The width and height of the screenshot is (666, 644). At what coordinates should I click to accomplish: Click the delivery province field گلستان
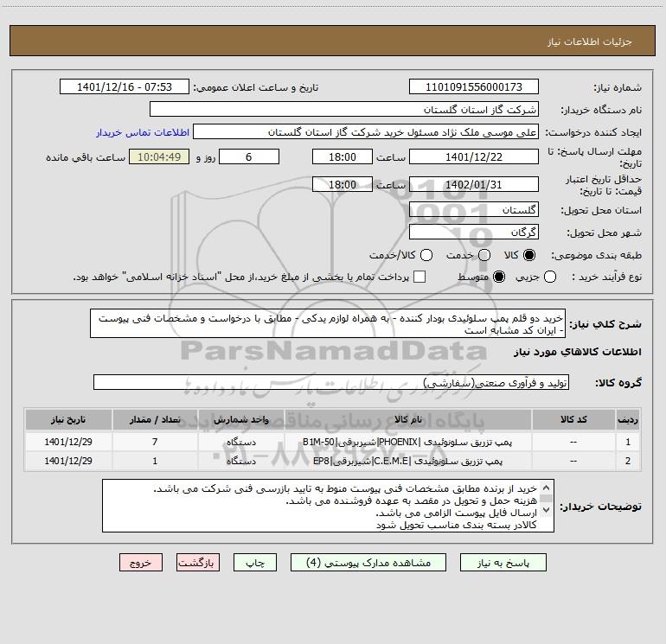[474, 209]
